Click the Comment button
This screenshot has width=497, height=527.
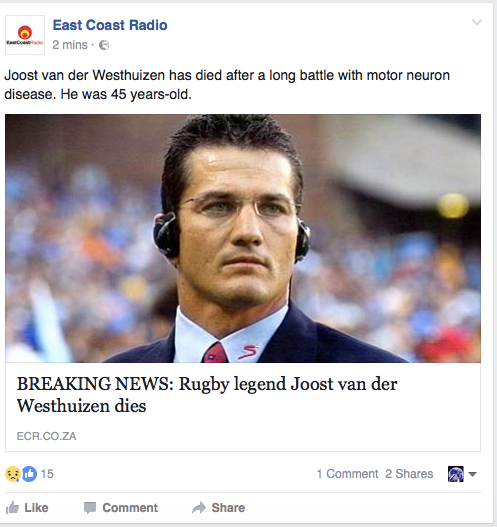[121, 508]
